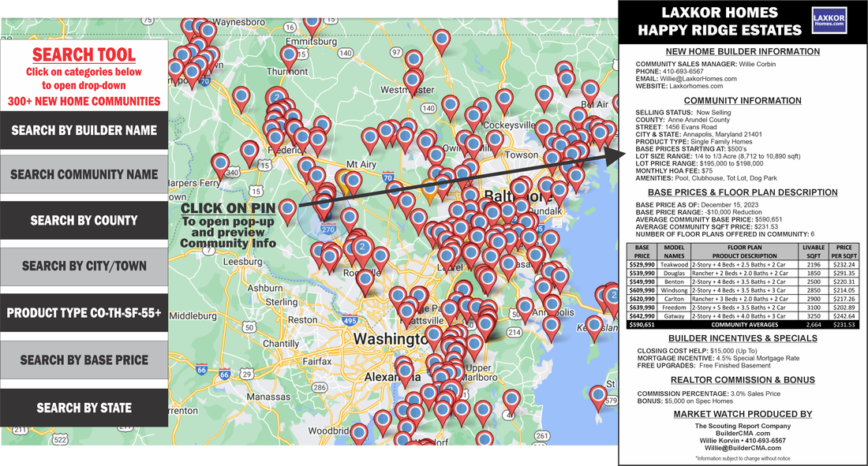Click the pin over Westminster label
The image size is (868, 466).
pyautogui.click(x=412, y=82)
